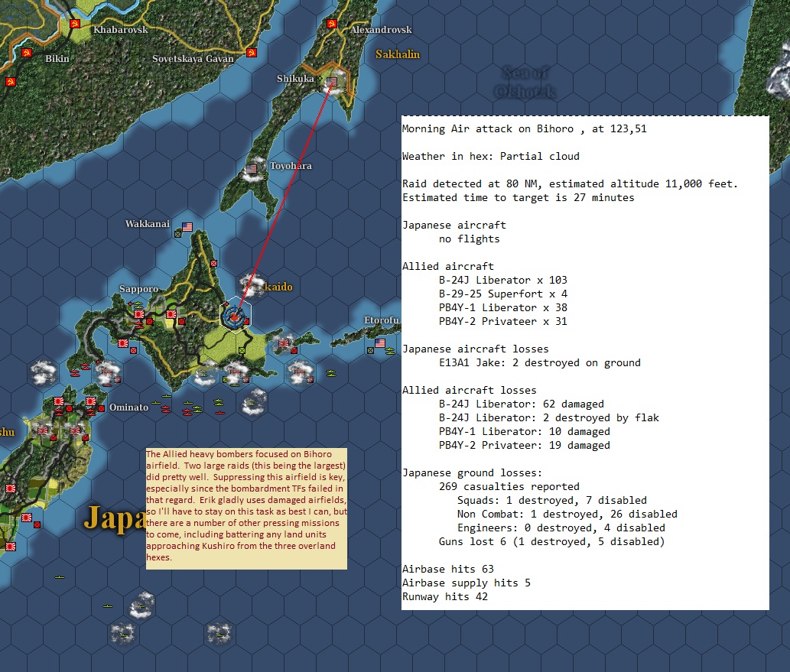Select the Sapporo city label

[138, 289]
